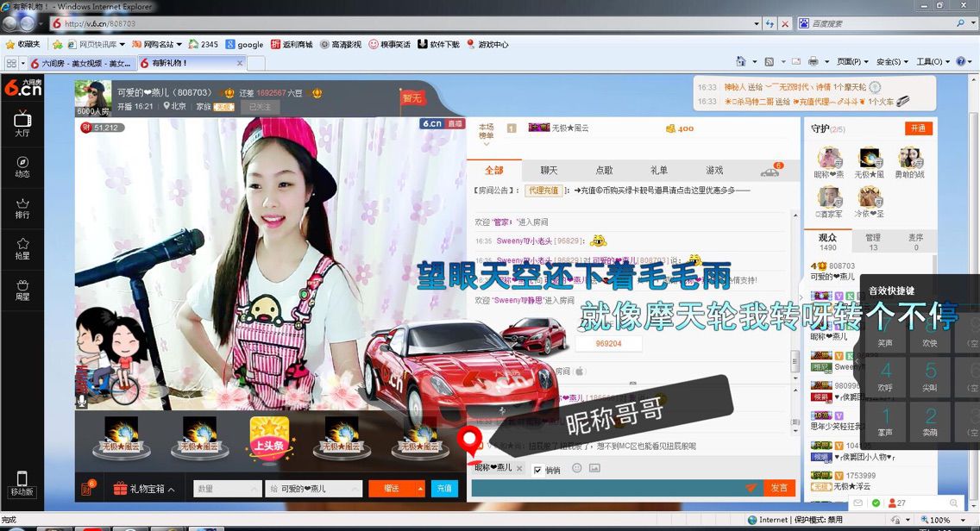Open the 给 可爱的❤燕儿 recipient dropdown
This screenshot has width=980, height=531.
(x=313, y=489)
